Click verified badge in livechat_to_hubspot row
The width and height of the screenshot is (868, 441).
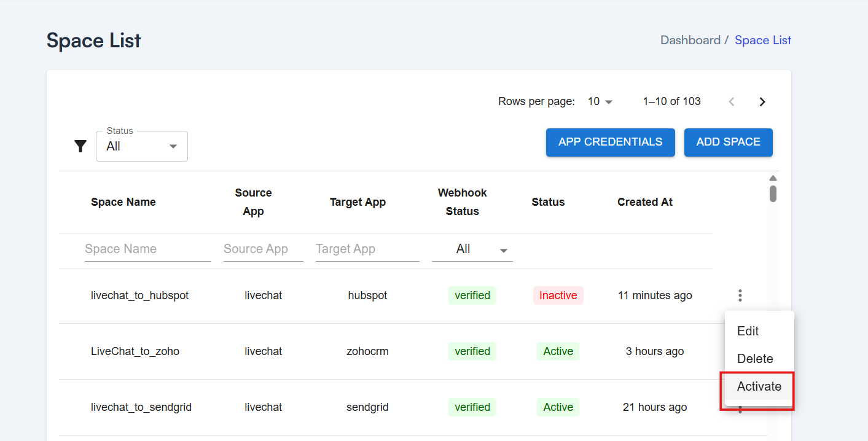[x=472, y=295]
